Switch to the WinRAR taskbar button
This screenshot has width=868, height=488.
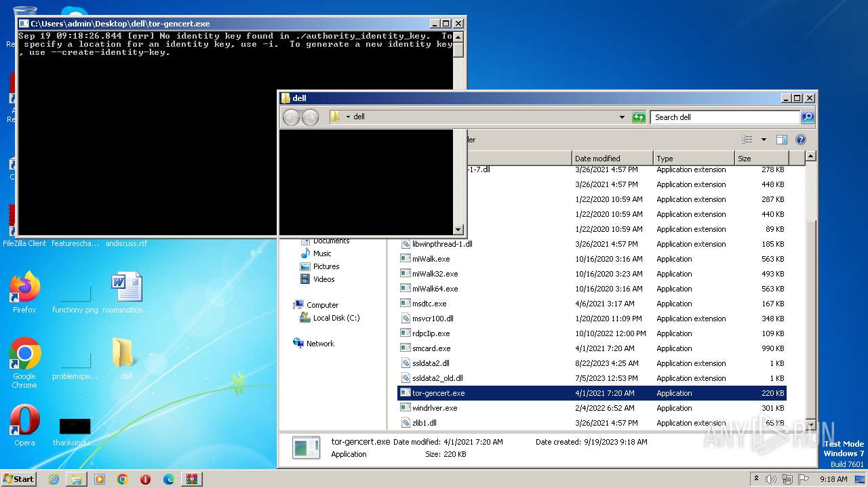[191, 479]
